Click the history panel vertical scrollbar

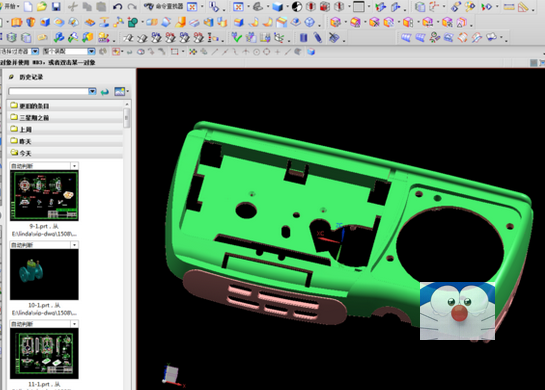pyautogui.click(x=127, y=118)
